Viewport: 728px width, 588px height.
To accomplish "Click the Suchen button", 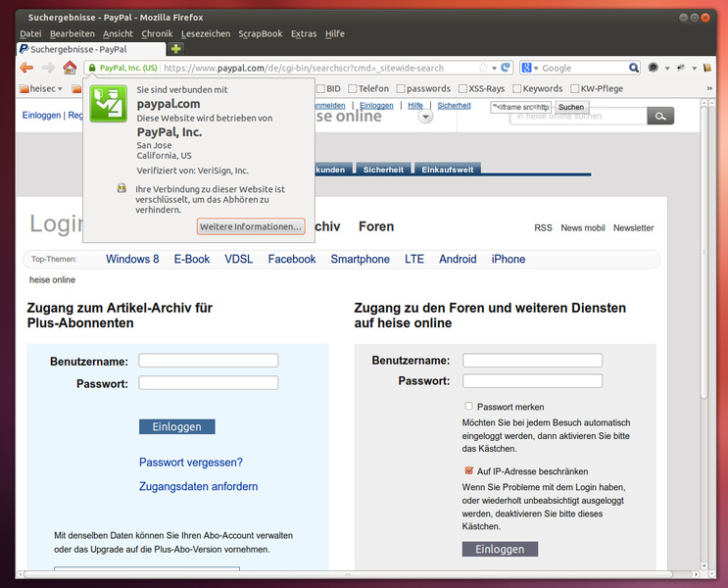I will click(x=571, y=107).
